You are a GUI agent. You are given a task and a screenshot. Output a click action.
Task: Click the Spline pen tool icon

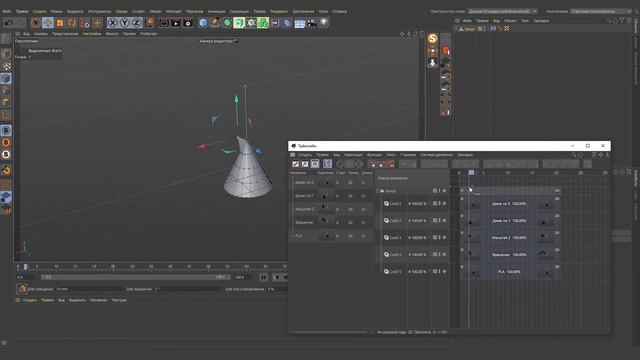215,23
